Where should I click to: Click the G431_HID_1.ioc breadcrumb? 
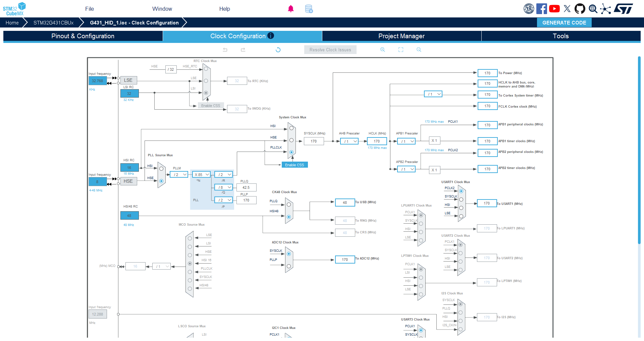coord(134,22)
